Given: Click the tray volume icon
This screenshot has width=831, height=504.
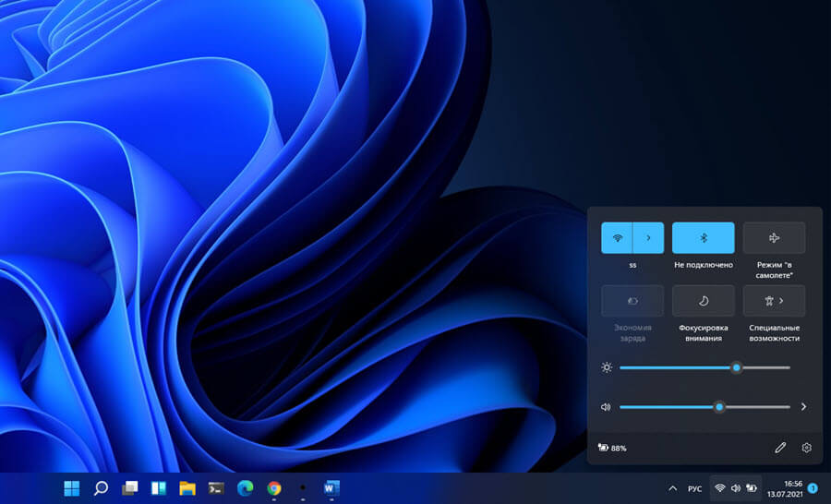Looking at the screenshot, I should coord(736,488).
